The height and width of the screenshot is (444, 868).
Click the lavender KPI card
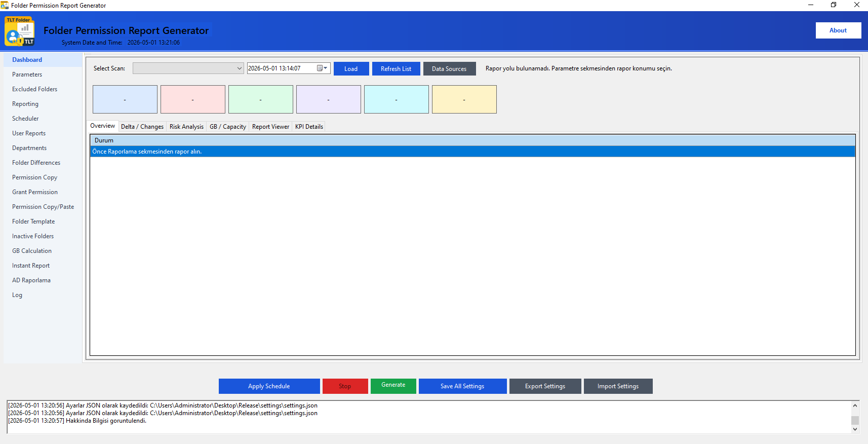329,99
